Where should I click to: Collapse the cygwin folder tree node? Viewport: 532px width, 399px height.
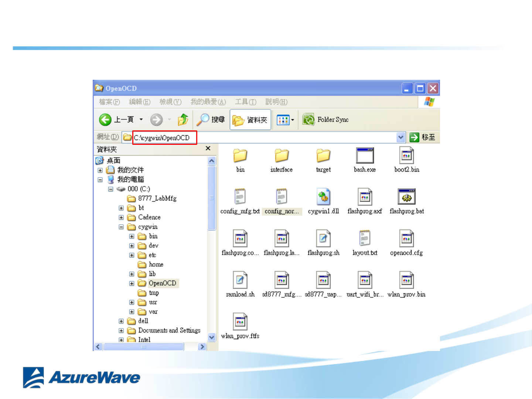point(121,227)
